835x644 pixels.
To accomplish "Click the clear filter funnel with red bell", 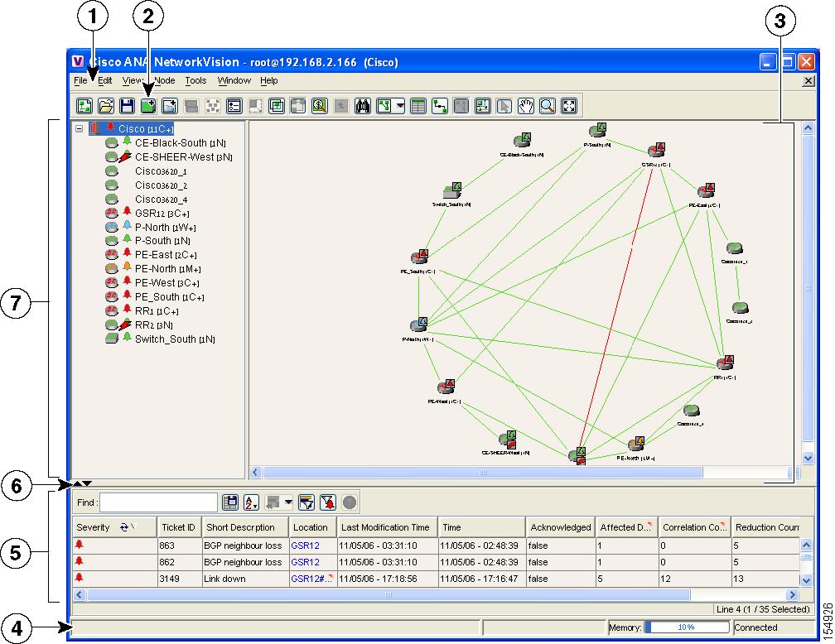I will pyautogui.click(x=328, y=502).
